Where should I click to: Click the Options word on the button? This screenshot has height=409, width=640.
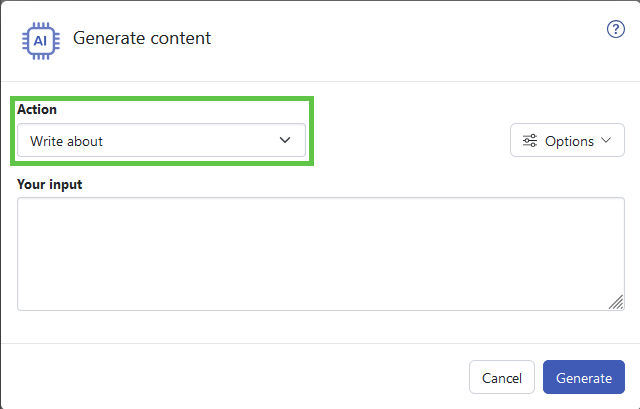[569, 141]
